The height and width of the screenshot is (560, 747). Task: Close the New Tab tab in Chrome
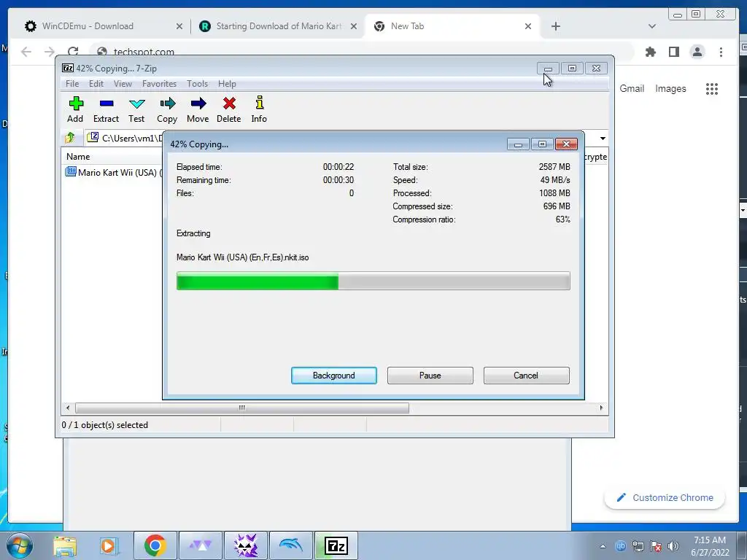528,26
